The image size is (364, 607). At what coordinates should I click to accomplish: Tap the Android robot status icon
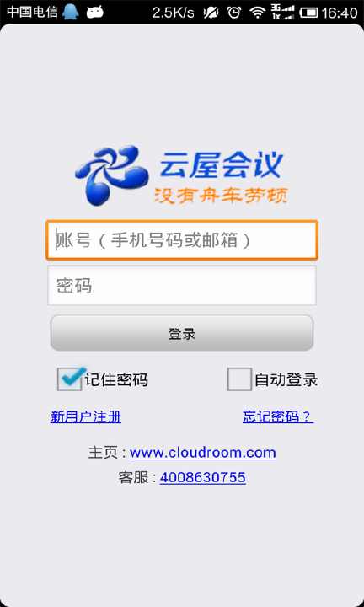click(x=94, y=13)
